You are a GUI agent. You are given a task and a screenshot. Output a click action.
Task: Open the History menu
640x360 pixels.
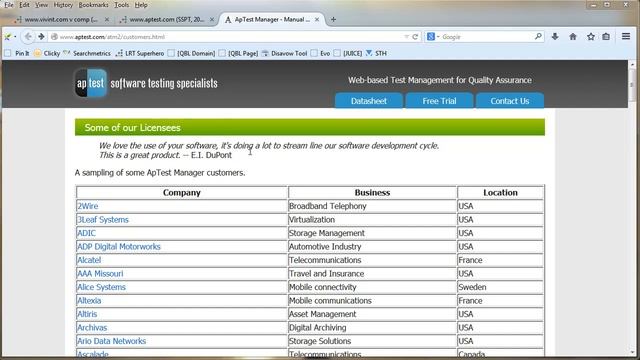[x=63, y=5]
